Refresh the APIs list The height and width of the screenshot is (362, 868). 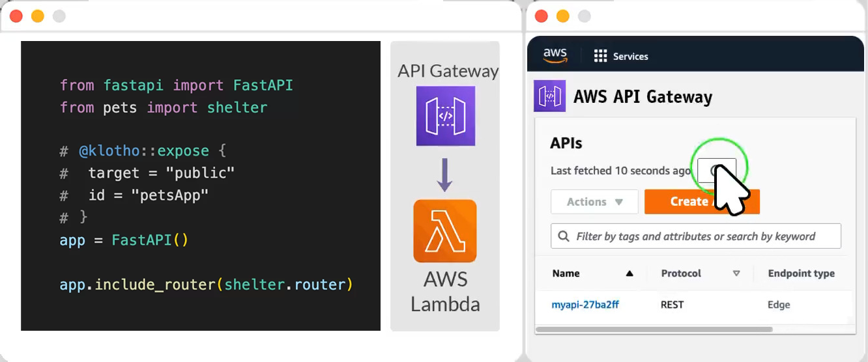pyautogui.click(x=717, y=171)
